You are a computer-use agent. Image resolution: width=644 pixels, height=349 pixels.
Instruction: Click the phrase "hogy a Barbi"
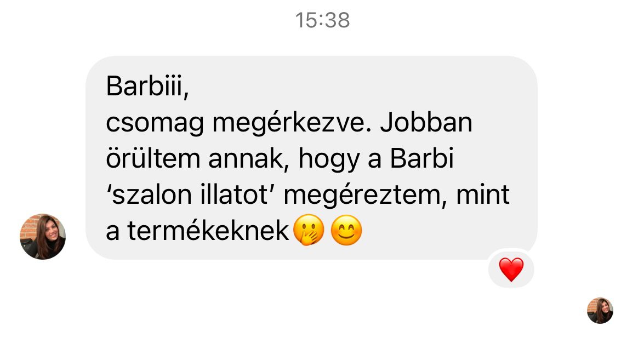click(376, 159)
